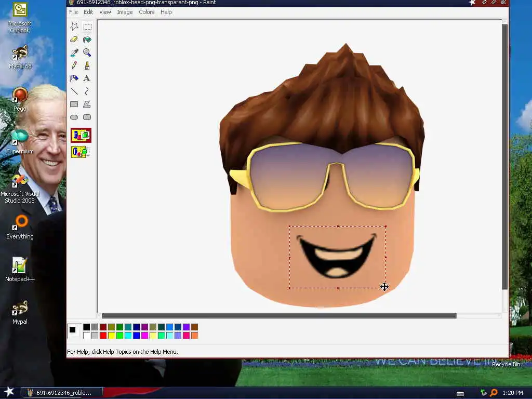
Task: Open the Edit menu
Action: pyautogui.click(x=88, y=12)
